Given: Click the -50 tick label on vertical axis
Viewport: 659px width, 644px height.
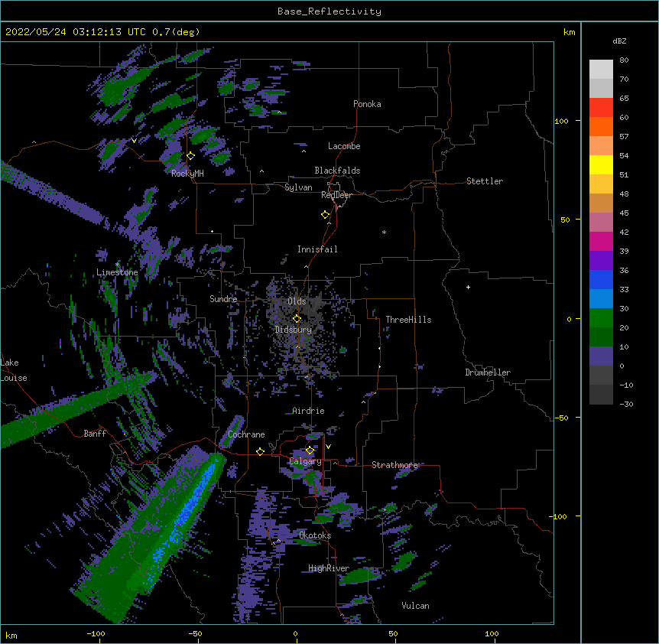Looking at the screenshot, I should (561, 418).
